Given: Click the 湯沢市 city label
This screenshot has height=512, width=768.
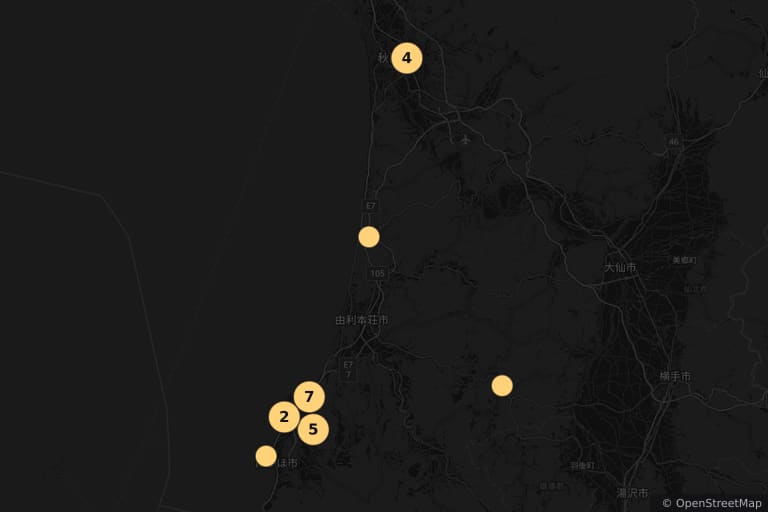Looking at the screenshot, I should (x=632, y=493).
